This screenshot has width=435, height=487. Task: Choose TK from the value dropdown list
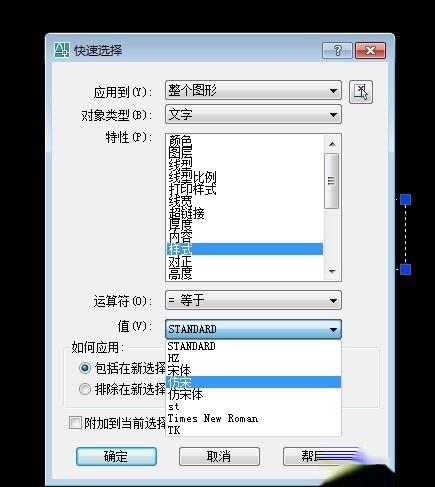coord(253,430)
